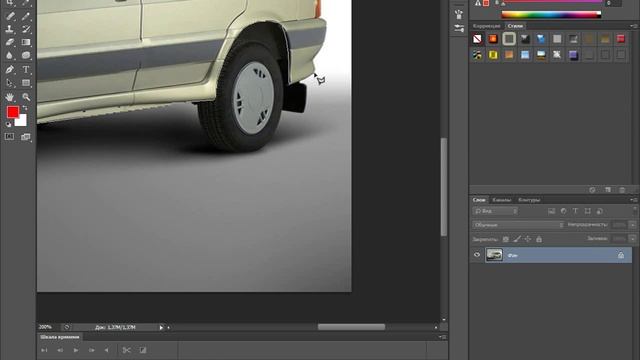Select the Gradient tool
The width and height of the screenshot is (640, 360).
26,42
